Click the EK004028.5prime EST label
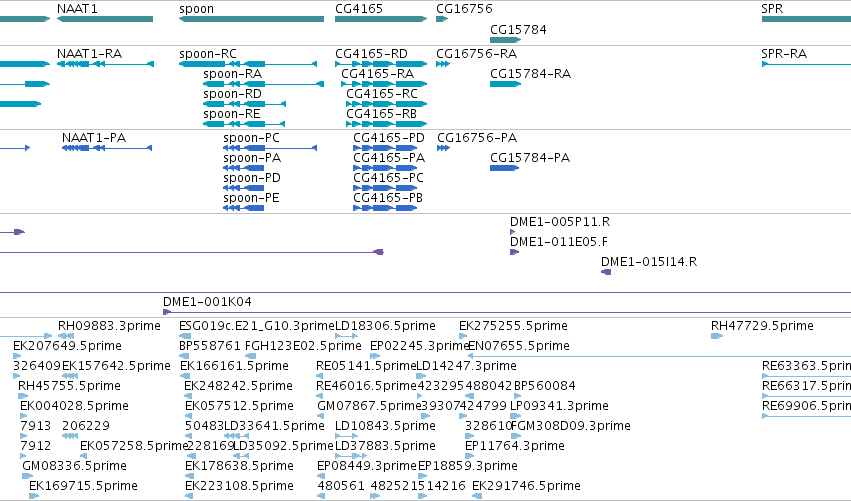This screenshot has height=501, width=851. pyautogui.click(x=74, y=406)
